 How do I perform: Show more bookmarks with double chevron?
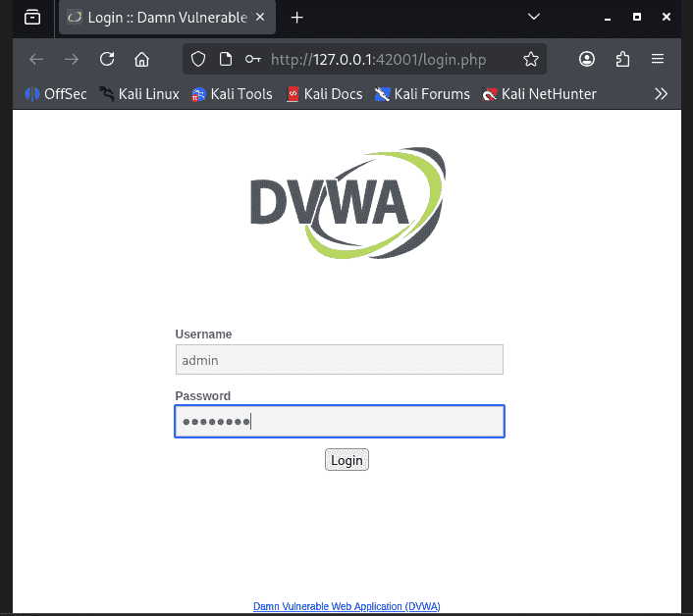click(662, 94)
